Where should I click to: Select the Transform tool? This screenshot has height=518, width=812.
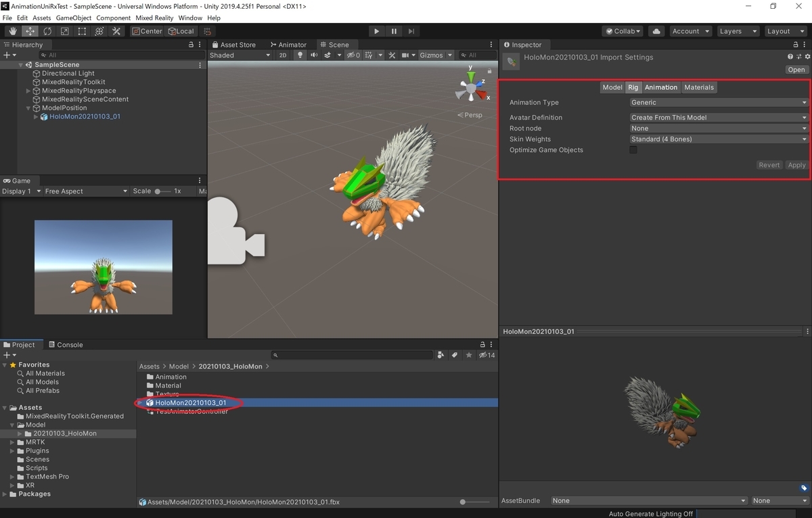pyautogui.click(x=99, y=31)
